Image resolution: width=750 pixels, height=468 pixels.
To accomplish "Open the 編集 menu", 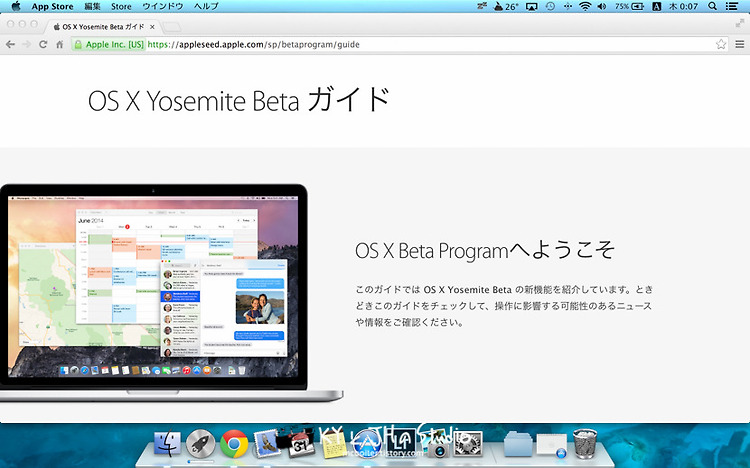I will (x=92, y=6).
